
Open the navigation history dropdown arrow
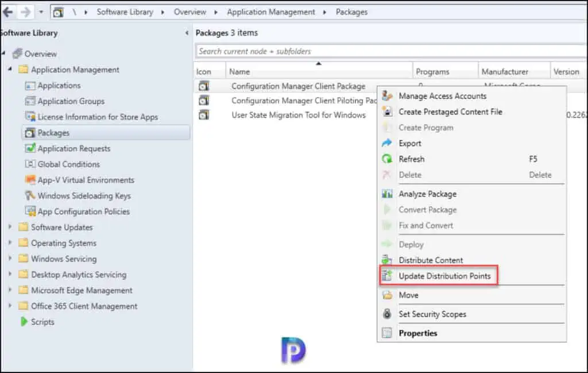41,12
